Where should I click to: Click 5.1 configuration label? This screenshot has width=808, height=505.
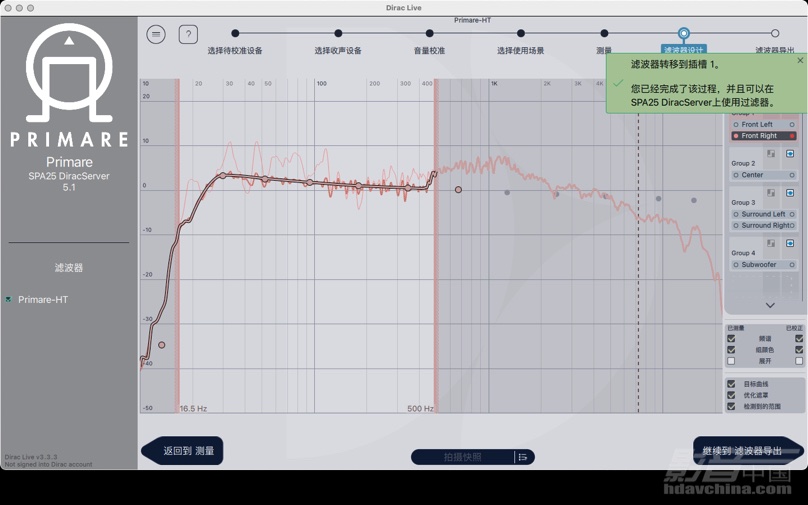69,188
